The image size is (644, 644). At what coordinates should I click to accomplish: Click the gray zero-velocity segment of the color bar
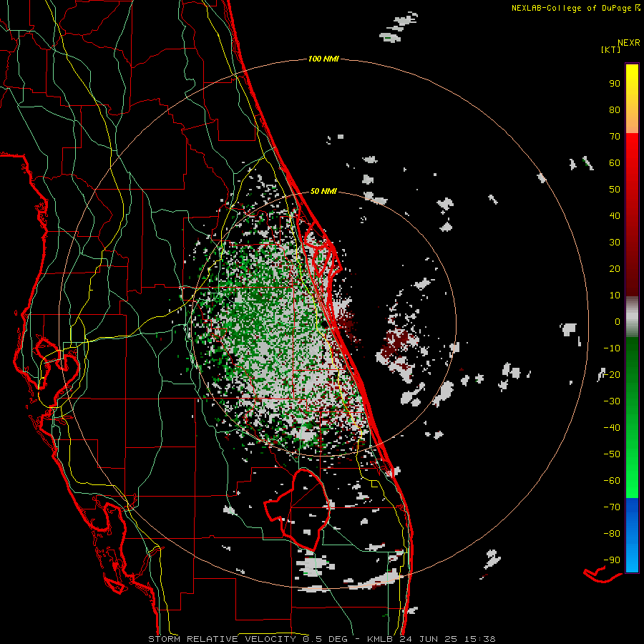632,317
